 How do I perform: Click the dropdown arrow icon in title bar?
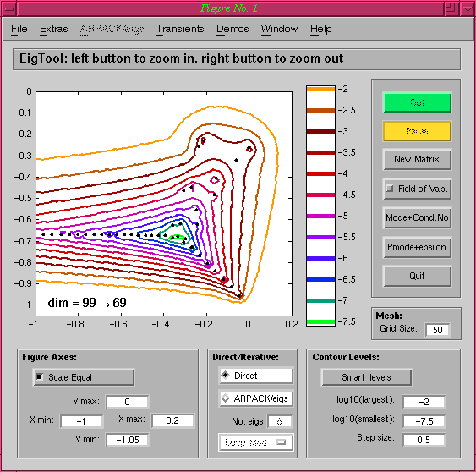(x=468, y=8)
